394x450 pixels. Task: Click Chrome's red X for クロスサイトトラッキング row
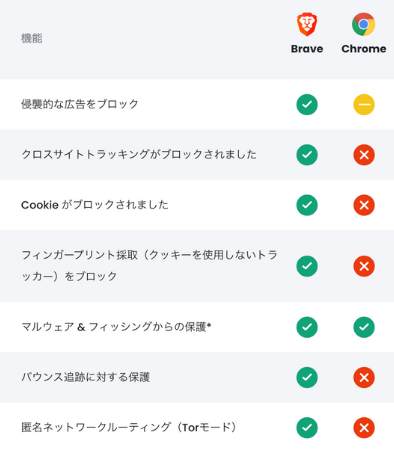[364, 155]
